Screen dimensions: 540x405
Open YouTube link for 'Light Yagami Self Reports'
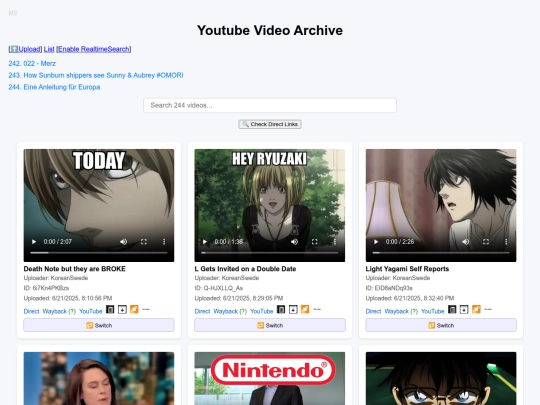pos(433,311)
